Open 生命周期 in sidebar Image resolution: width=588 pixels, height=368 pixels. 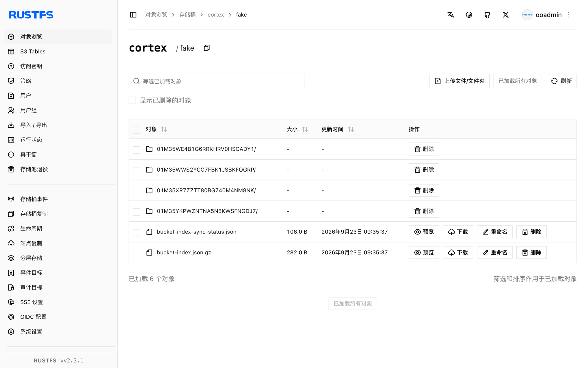(58, 228)
